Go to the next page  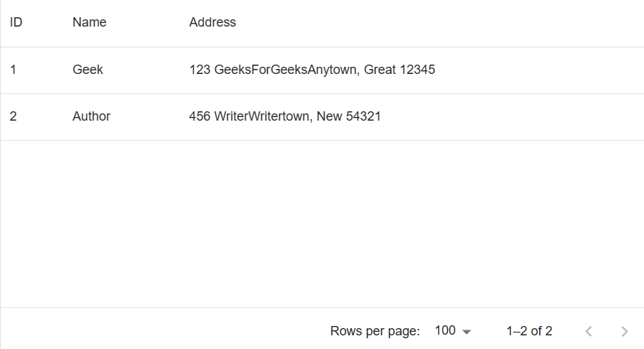pos(624,331)
